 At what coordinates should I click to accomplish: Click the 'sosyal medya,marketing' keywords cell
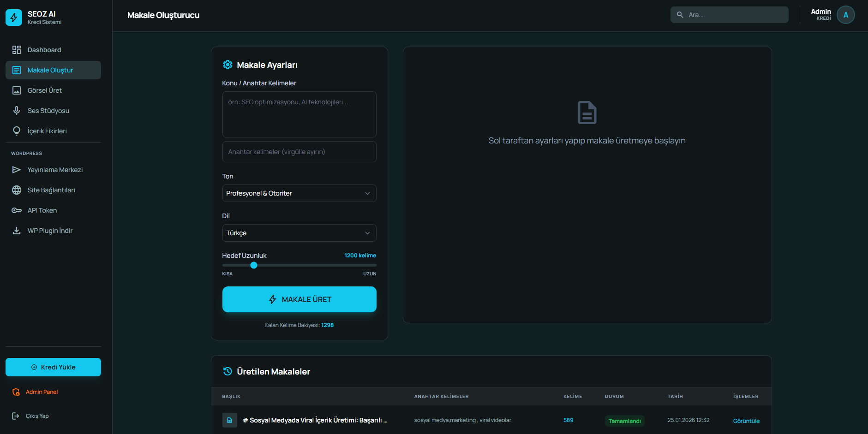[x=463, y=420]
